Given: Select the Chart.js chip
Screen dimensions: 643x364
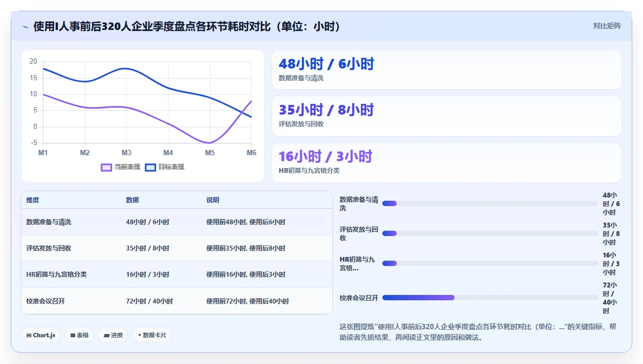Looking at the screenshot, I should [41, 335].
